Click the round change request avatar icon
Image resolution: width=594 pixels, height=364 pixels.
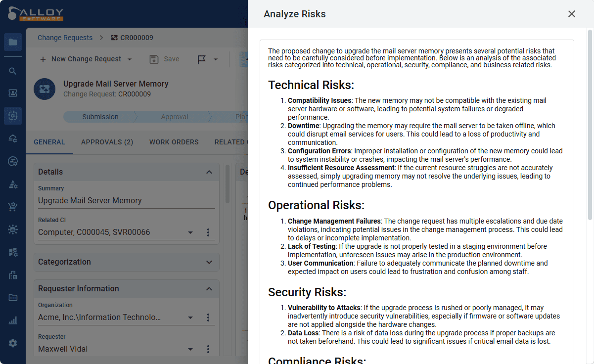pos(45,89)
